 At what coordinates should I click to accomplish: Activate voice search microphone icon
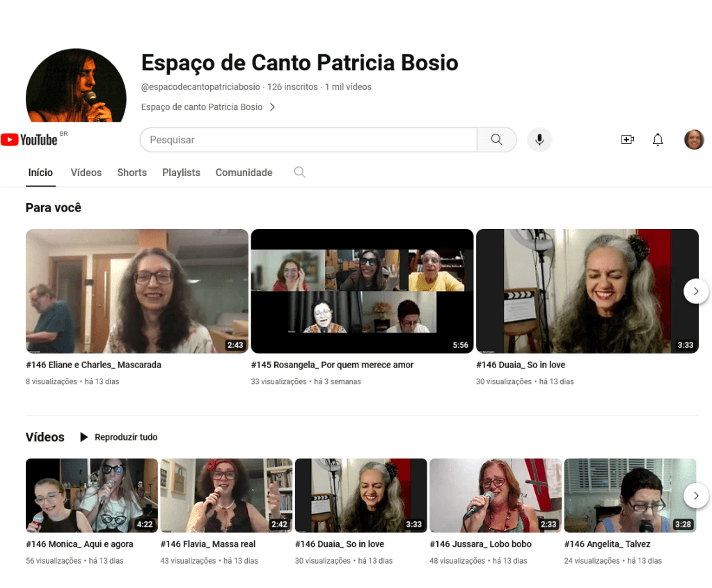point(539,140)
